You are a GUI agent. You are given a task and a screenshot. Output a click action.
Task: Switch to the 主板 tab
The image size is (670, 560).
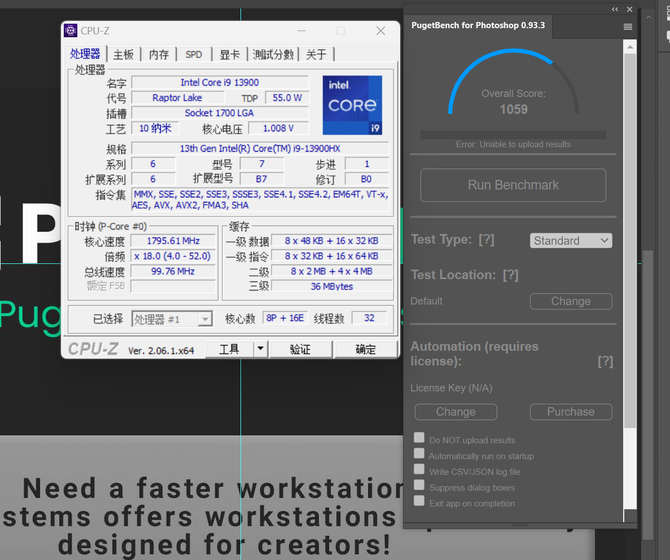123,55
